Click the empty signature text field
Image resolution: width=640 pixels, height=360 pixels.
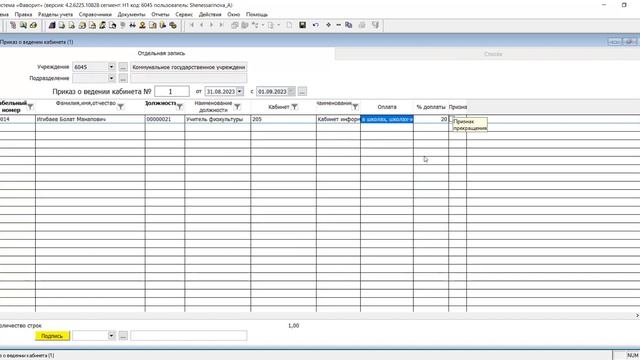click(189, 336)
